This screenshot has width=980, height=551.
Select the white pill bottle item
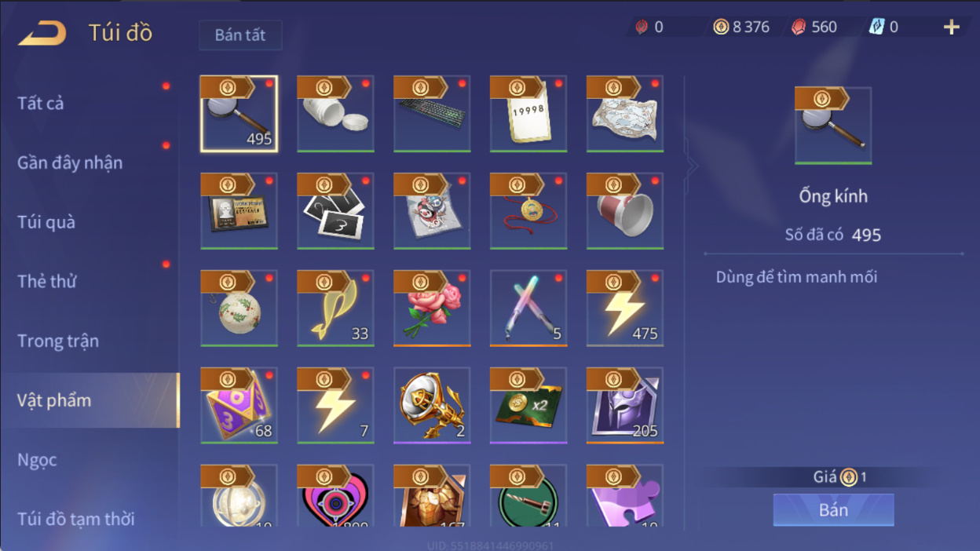click(335, 114)
